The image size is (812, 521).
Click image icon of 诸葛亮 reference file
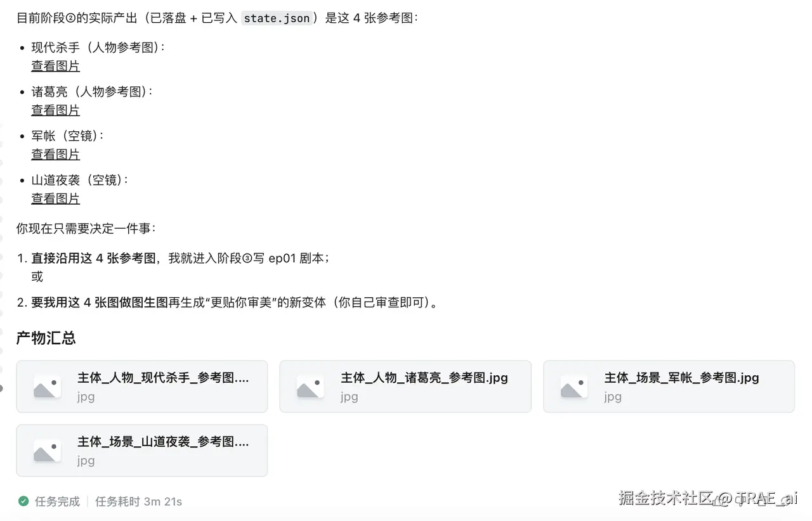tap(311, 386)
